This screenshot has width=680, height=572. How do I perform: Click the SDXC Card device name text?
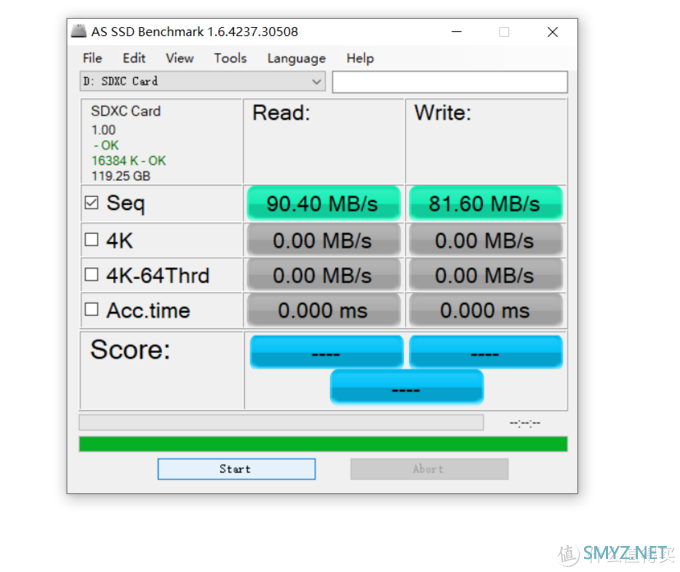[126, 111]
